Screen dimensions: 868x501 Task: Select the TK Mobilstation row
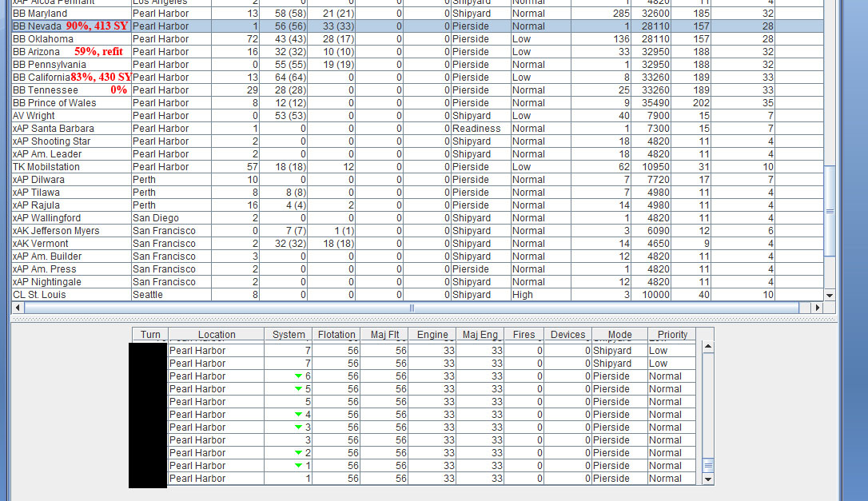pyautogui.click(x=417, y=167)
